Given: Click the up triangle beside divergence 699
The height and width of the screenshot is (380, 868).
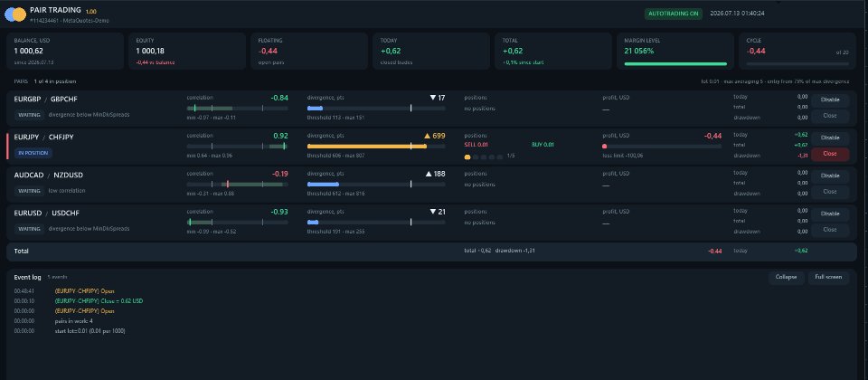Looking at the screenshot, I should [428, 136].
